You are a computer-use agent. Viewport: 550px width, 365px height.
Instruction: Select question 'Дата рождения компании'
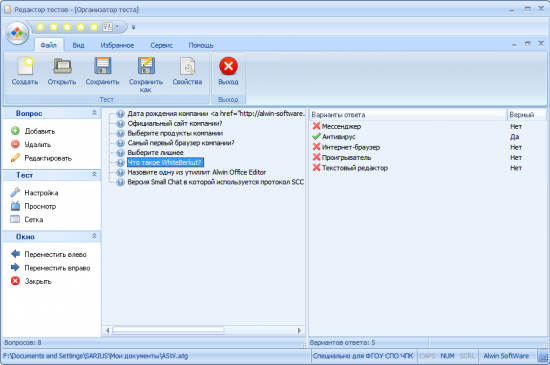coord(216,114)
